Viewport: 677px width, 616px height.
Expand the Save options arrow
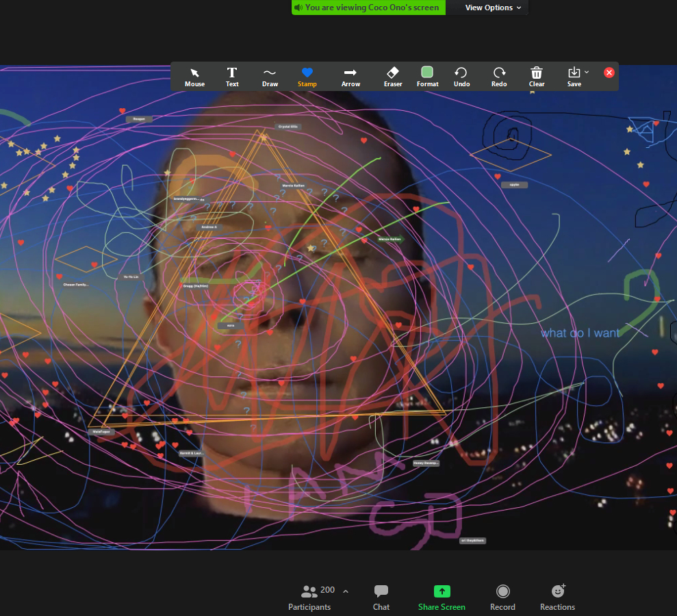coord(587,72)
